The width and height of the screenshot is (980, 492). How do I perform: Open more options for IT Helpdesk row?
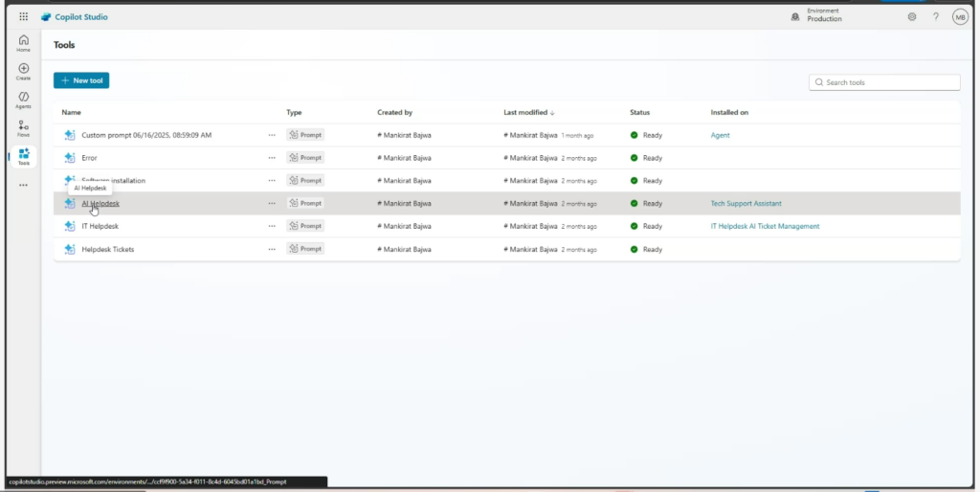272,226
